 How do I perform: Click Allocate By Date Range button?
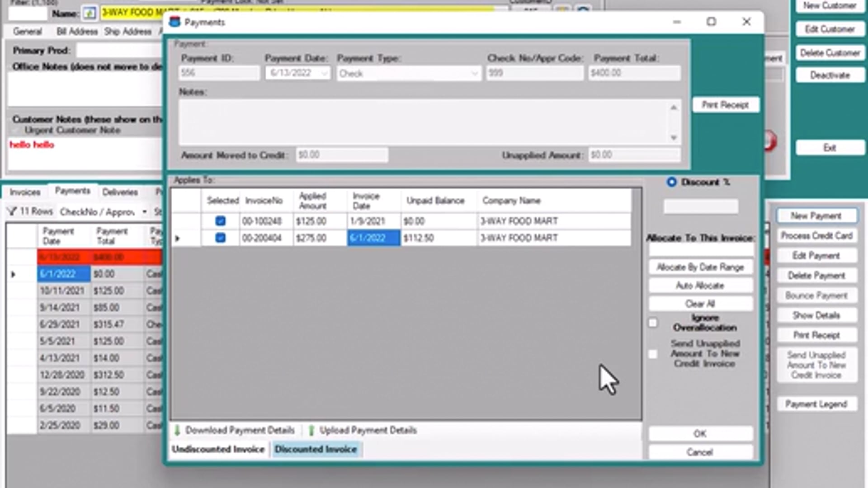coord(700,267)
